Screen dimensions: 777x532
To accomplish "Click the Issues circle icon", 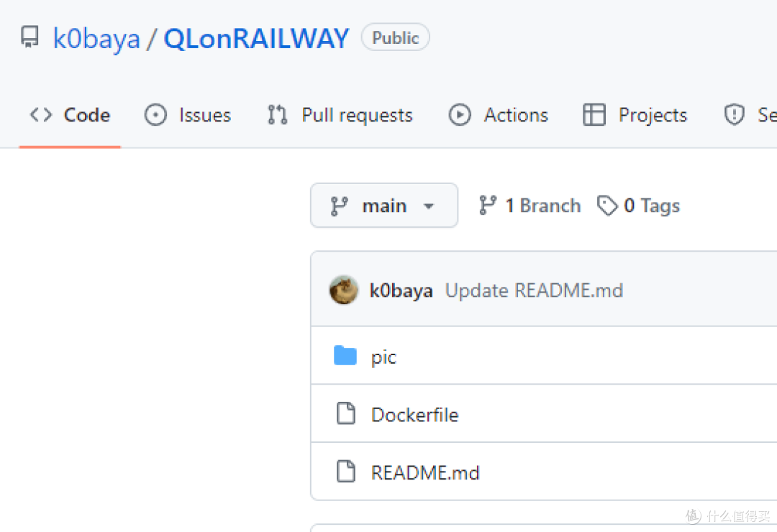I will 155,114.
